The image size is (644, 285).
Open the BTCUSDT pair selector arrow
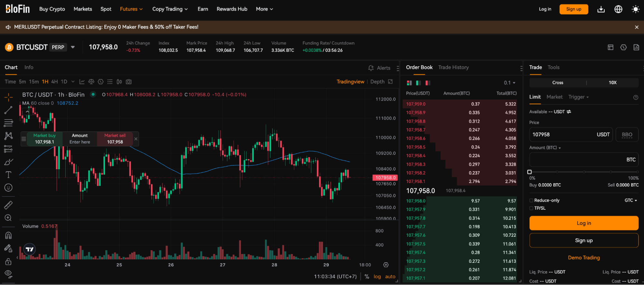pos(73,47)
